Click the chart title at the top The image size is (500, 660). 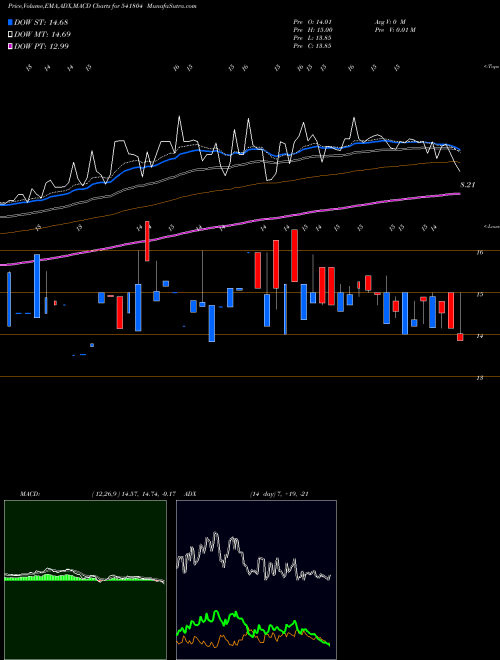(102, 6)
